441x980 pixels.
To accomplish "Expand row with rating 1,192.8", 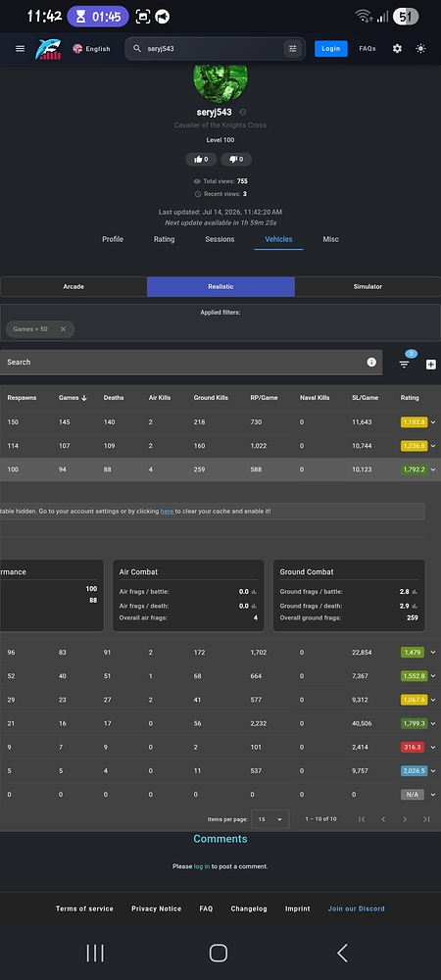I will click(433, 422).
